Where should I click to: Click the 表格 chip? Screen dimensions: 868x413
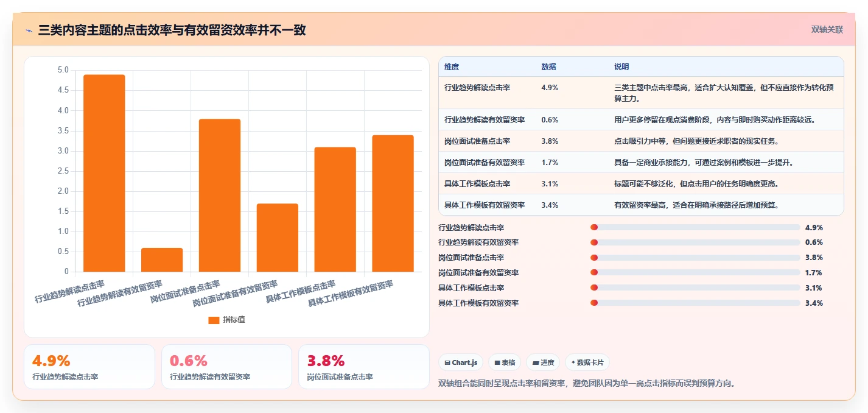tap(504, 362)
